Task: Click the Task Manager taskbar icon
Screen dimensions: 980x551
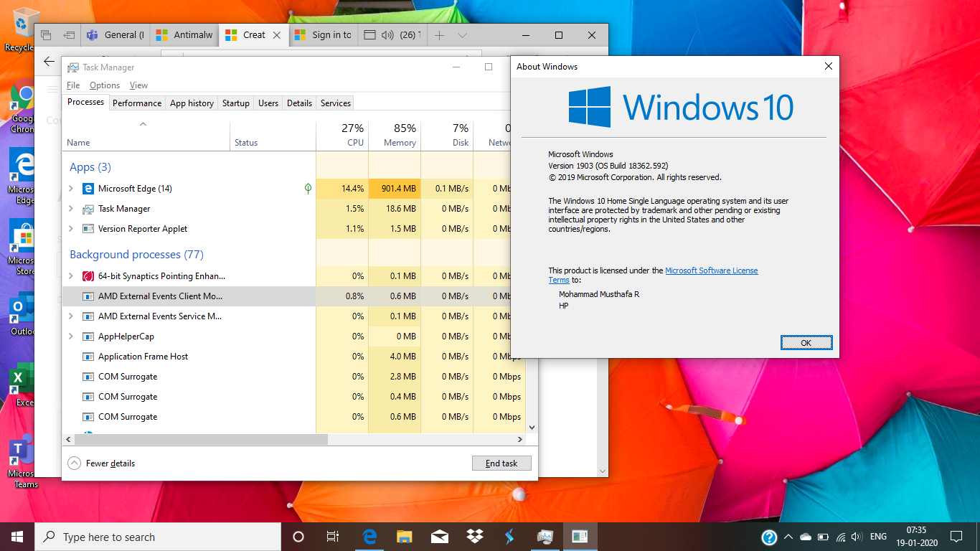Action: coord(545,537)
